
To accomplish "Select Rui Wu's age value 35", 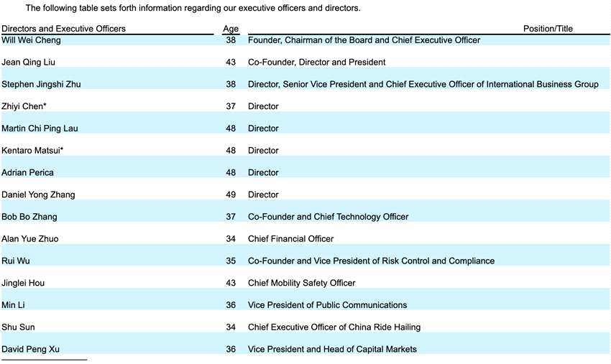I will click(x=231, y=261).
